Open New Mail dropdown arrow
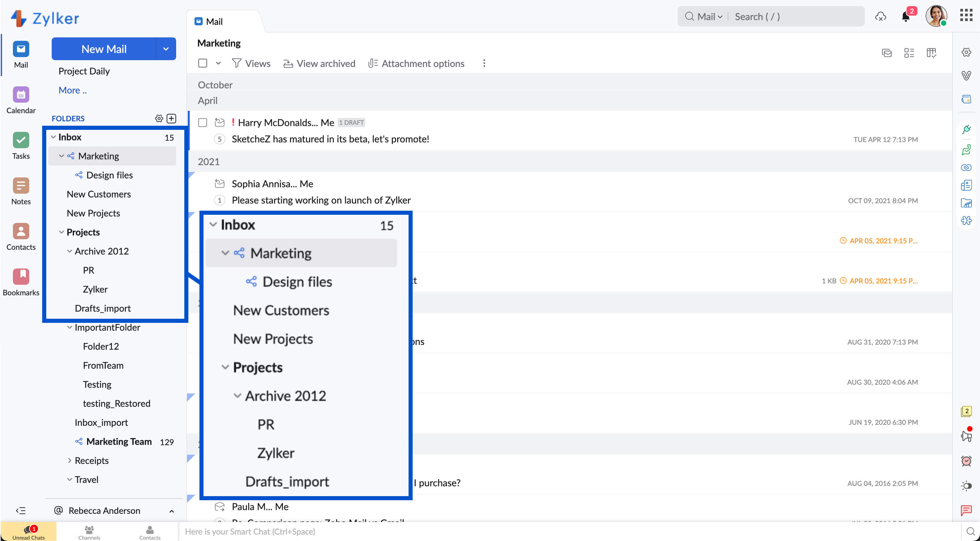Viewport: 980px width, 541px height. click(166, 49)
